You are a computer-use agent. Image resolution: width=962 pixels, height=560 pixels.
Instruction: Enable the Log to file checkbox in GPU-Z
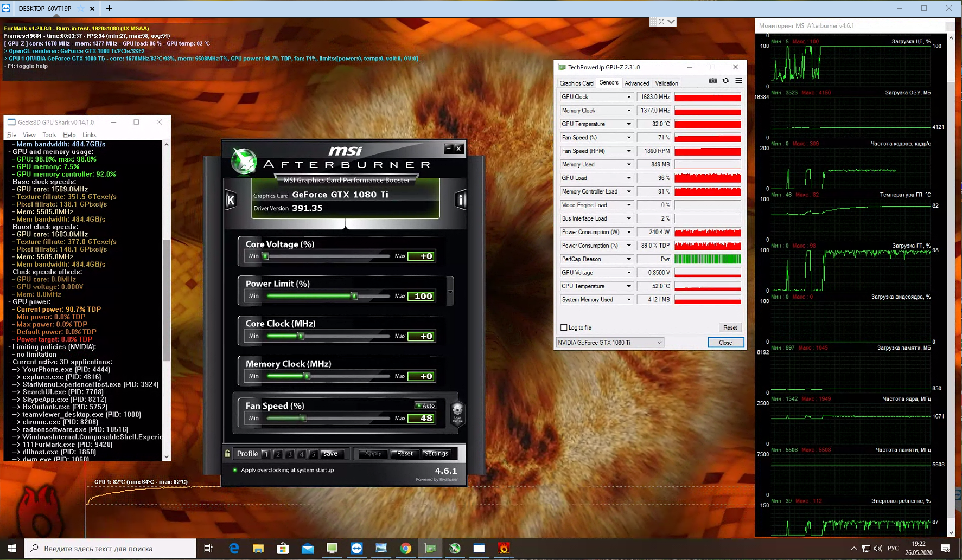(564, 327)
